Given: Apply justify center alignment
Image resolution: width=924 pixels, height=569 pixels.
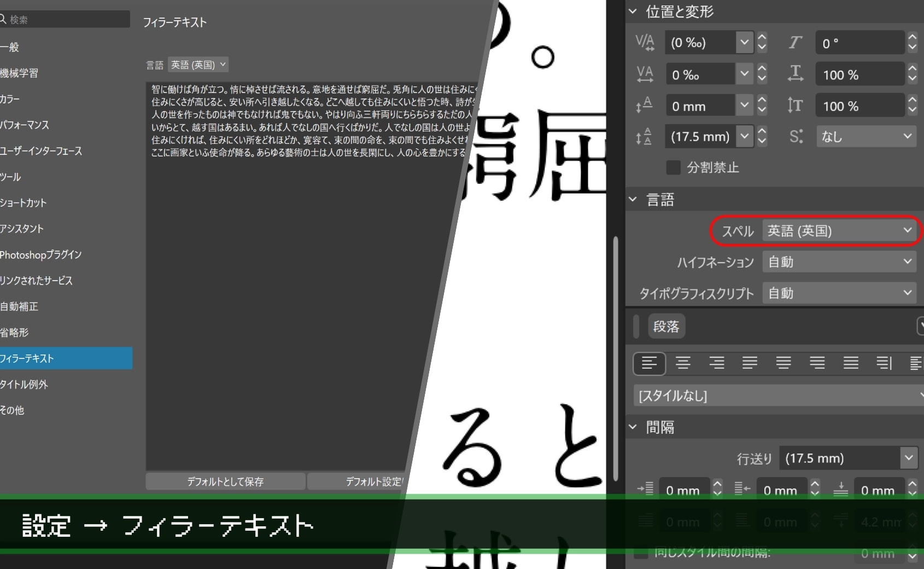Looking at the screenshot, I should 783,363.
